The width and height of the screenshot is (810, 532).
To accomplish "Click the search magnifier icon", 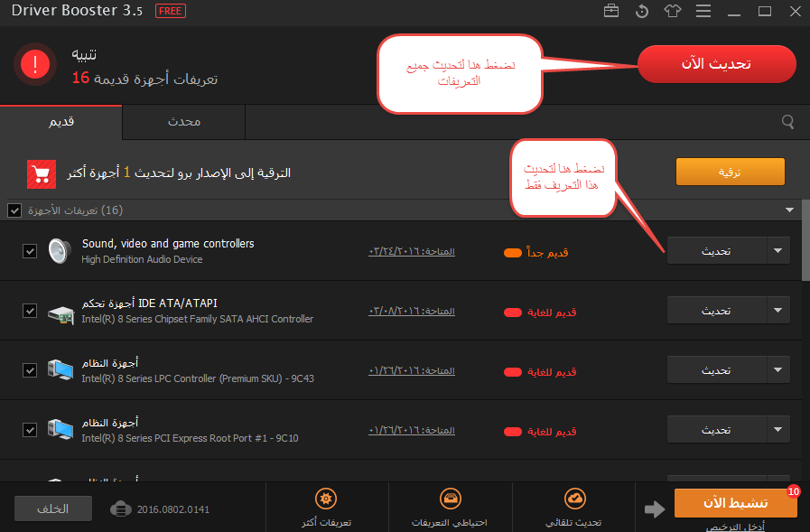I will click(x=787, y=122).
